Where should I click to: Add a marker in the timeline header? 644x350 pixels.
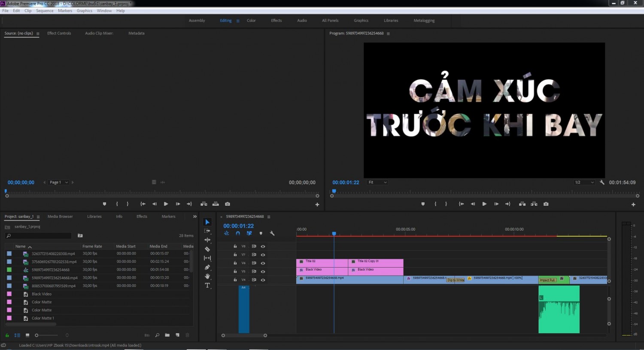click(261, 234)
